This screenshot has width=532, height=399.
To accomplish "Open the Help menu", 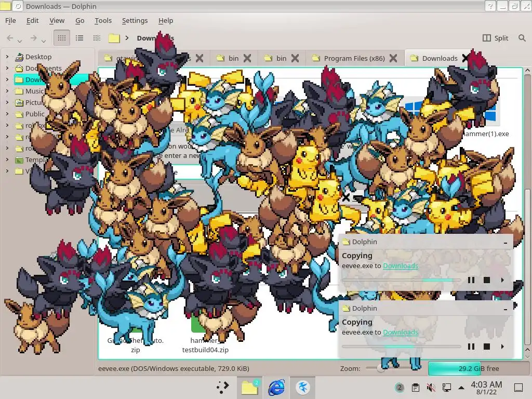I will [x=166, y=21].
